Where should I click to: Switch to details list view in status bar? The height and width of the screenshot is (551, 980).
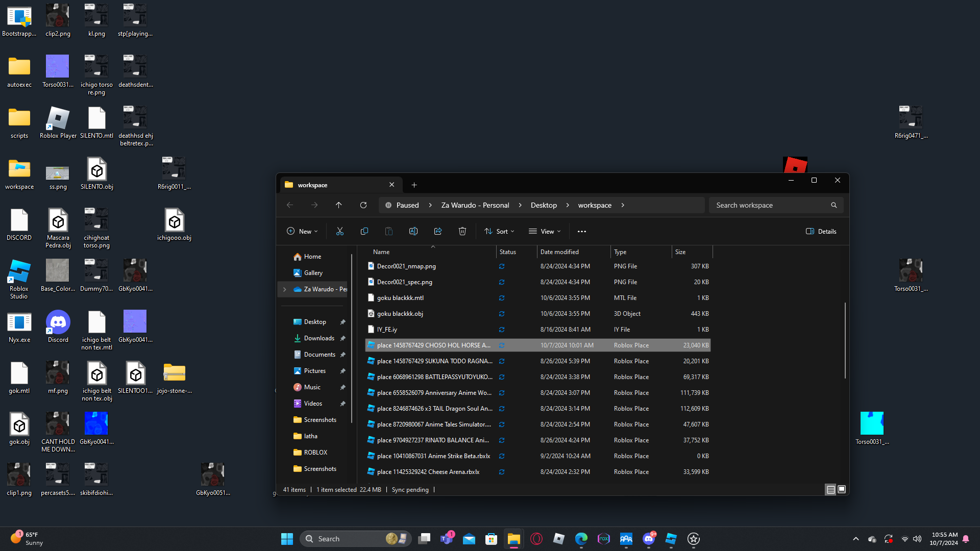[x=830, y=489]
